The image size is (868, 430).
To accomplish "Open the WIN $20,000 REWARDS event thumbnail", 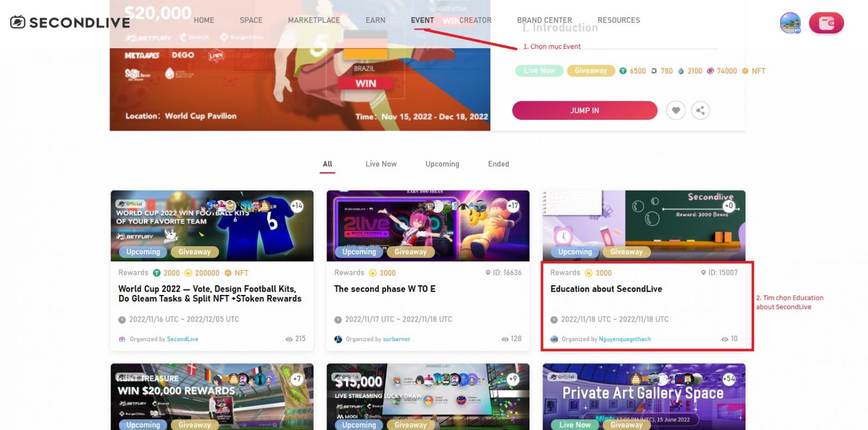I will click(x=212, y=397).
